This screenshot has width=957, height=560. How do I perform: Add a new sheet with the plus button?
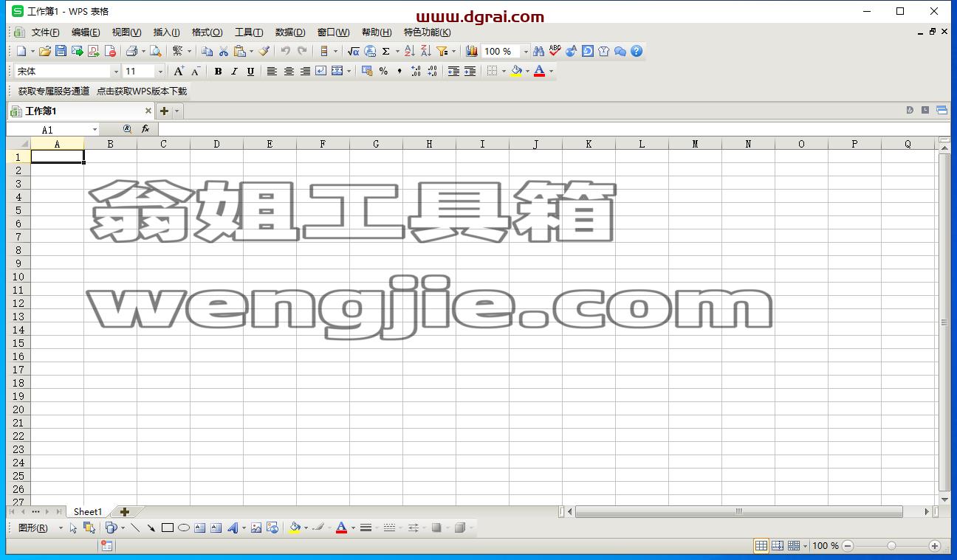tap(125, 511)
